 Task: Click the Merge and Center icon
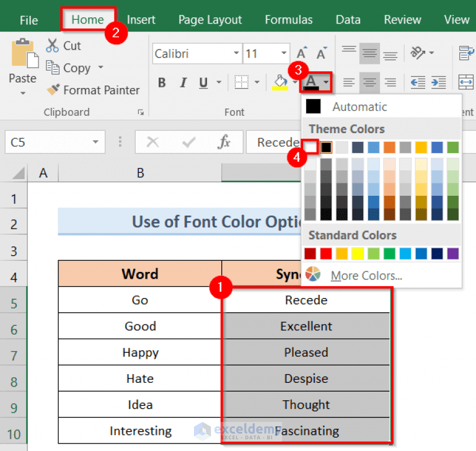pos(466,82)
